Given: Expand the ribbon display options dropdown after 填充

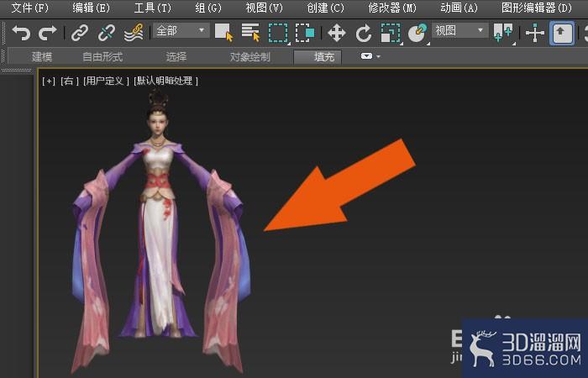Looking at the screenshot, I should click(370, 56).
